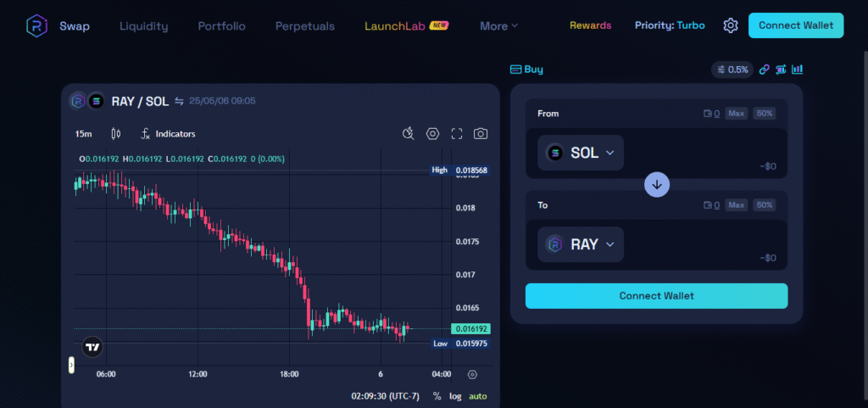Toggle percentage scale on the chart
The height and width of the screenshot is (408, 868).
[437, 396]
